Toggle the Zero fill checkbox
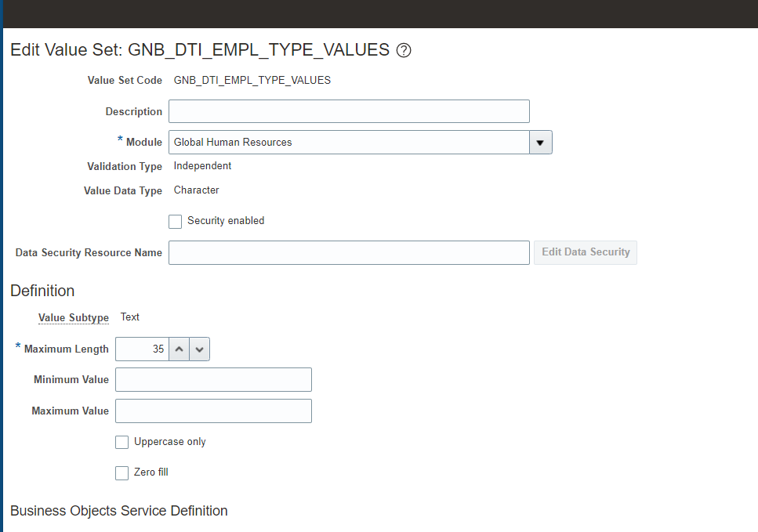The height and width of the screenshot is (532, 758). (x=121, y=473)
